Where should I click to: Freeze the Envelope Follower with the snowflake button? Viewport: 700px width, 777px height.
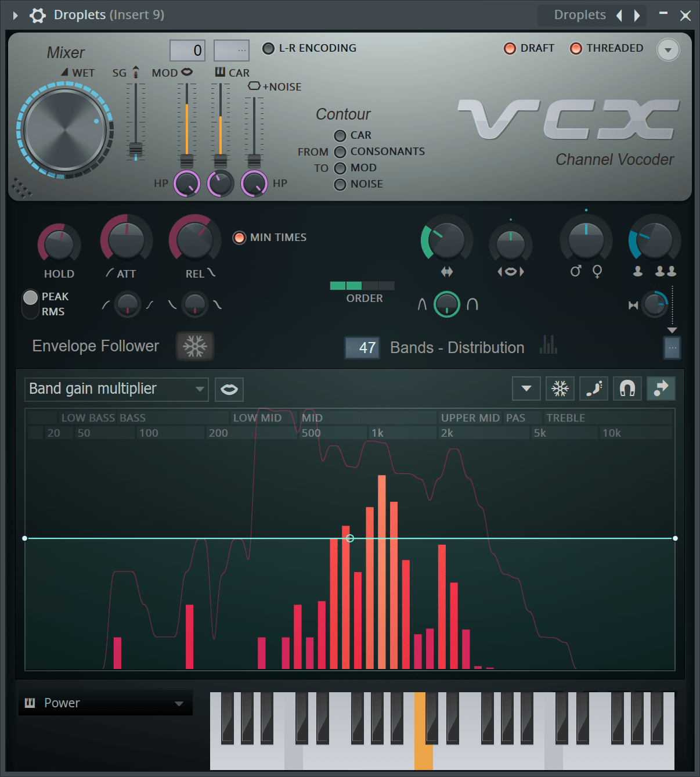click(x=194, y=346)
